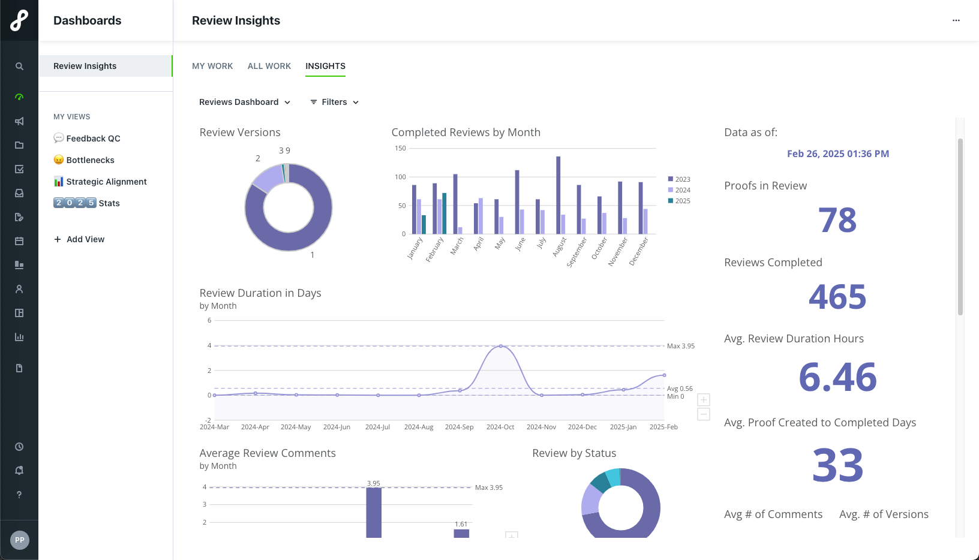Open the Bottlenecks view

coord(84,160)
